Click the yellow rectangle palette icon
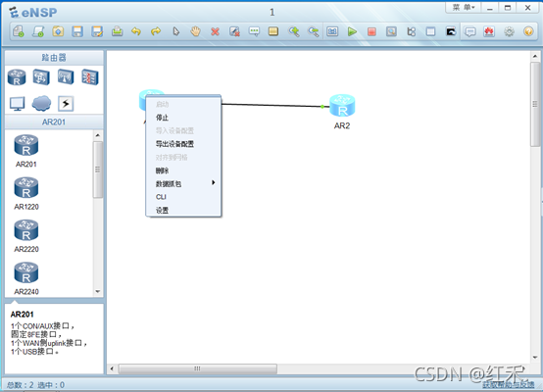Image resolution: width=543 pixels, height=392 pixels. coord(273,32)
